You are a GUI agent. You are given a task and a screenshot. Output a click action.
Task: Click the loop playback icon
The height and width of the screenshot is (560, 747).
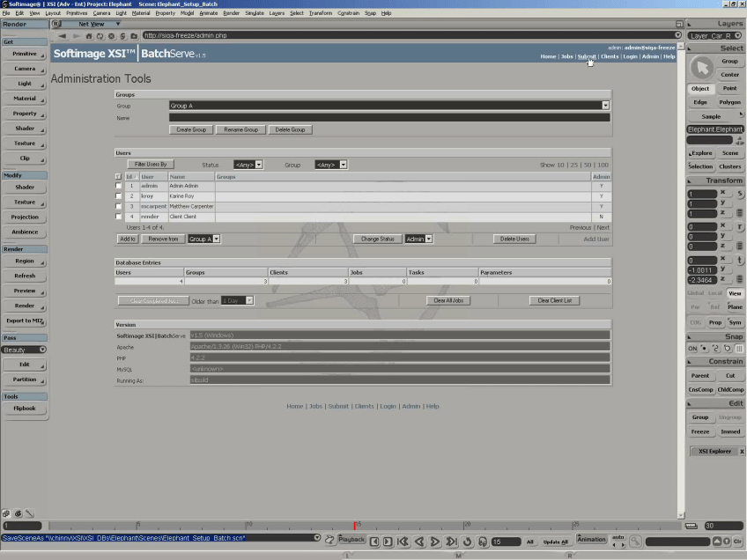(x=468, y=542)
